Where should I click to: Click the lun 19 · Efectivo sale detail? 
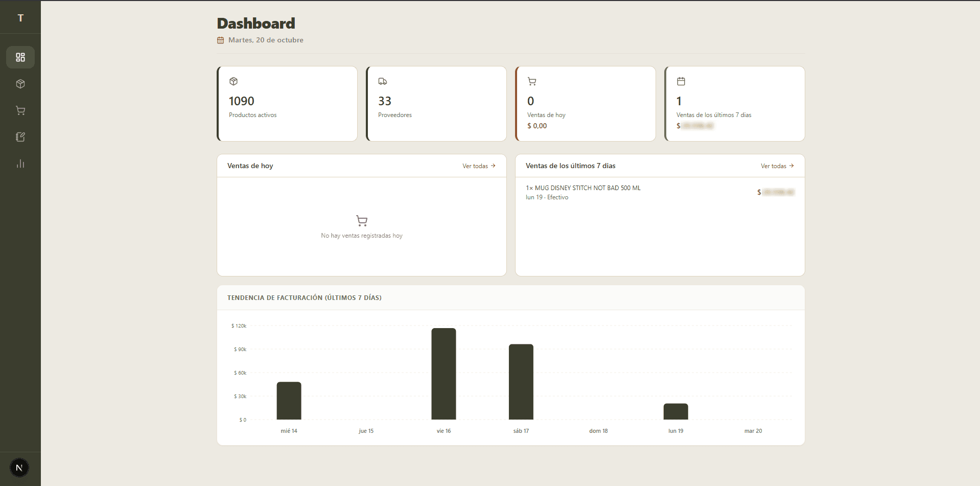pyautogui.click(x=547, y=197)
